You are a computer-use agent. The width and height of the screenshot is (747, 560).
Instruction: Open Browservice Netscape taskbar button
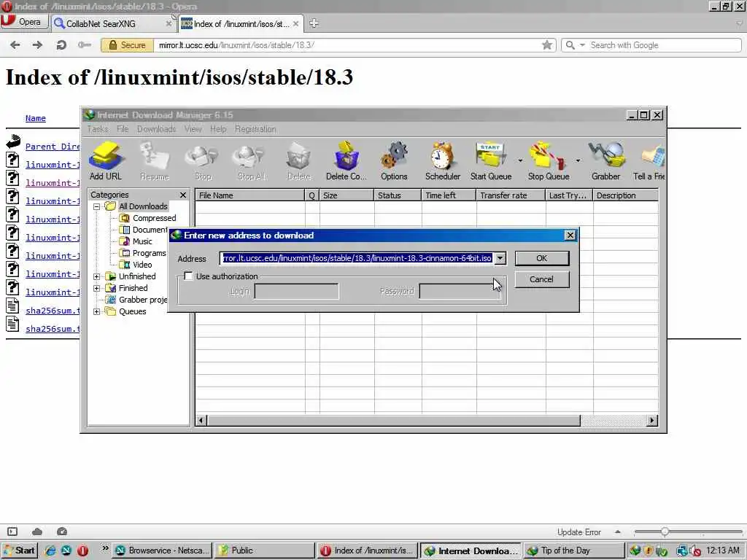(162, 551)
